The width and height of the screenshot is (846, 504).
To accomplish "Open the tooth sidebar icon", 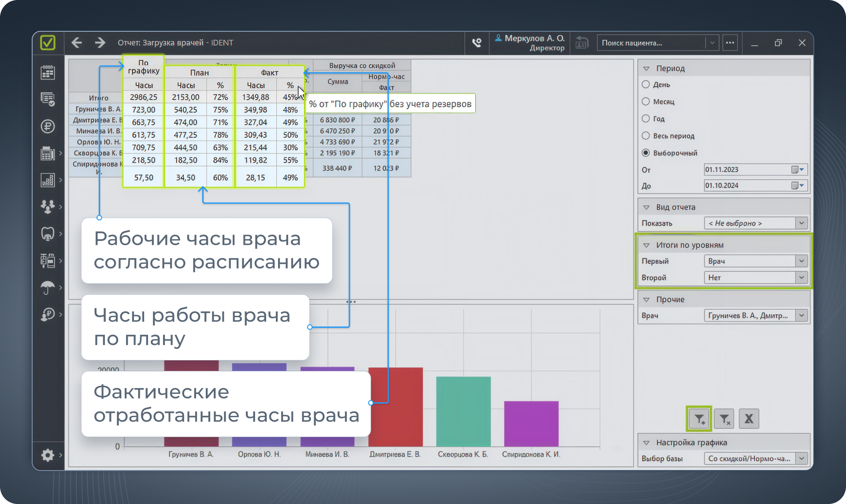I will click(48, 233).
